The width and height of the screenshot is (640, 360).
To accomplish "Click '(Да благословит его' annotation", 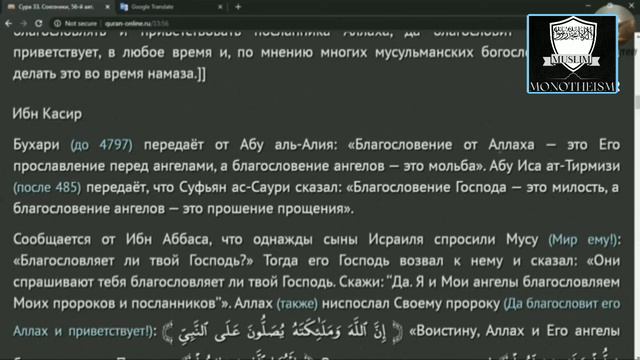I will click(x=562, y=304).
